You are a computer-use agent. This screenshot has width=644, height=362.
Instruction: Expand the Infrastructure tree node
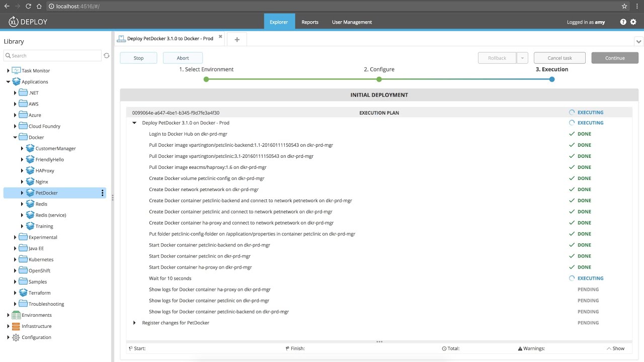(x=8, y=326)
